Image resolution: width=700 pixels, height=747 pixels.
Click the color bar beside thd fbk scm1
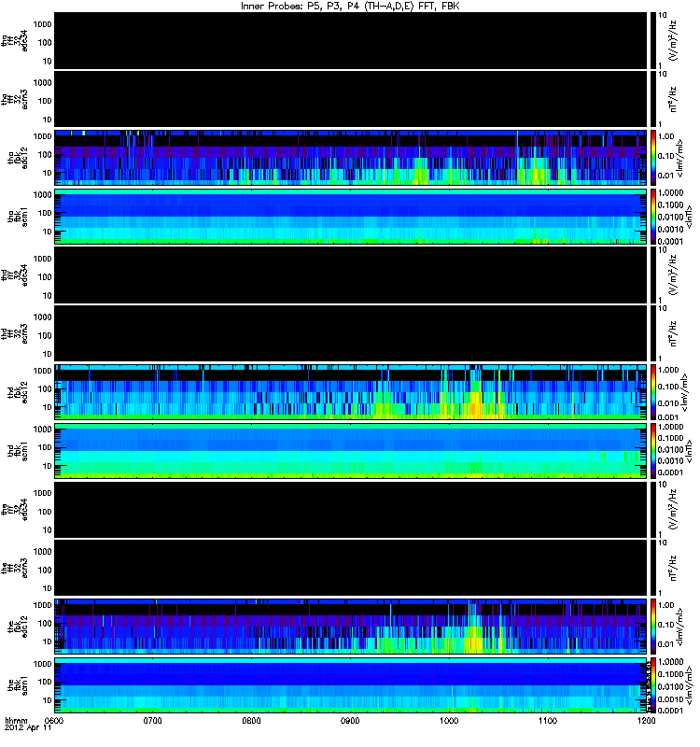point(653,451)
